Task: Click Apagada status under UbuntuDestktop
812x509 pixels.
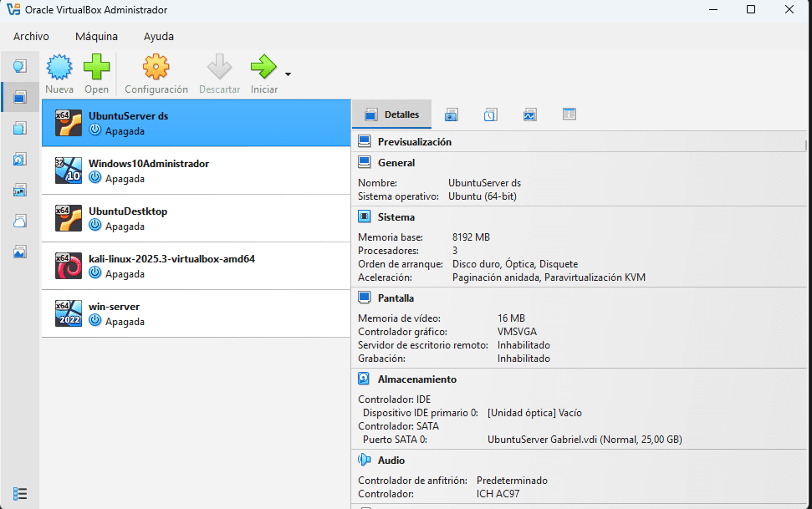Action: 125,227
